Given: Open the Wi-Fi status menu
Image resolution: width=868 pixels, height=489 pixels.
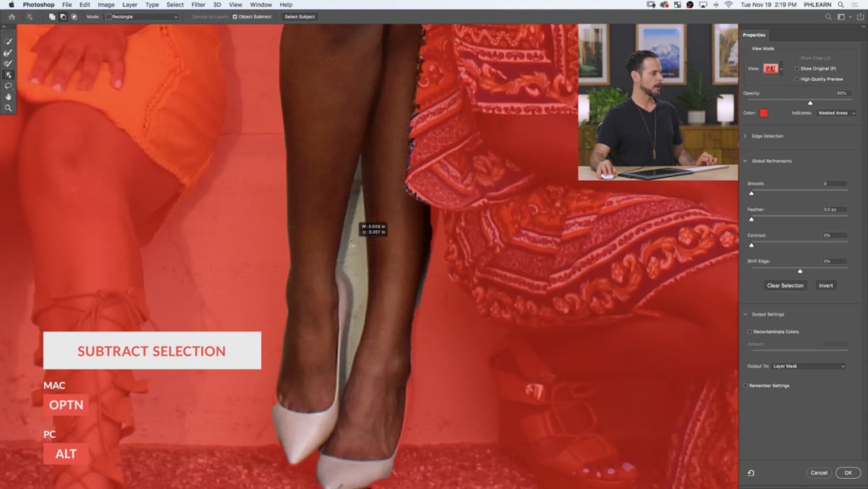Looking at the screenshot, I should [x=728, y=4].
